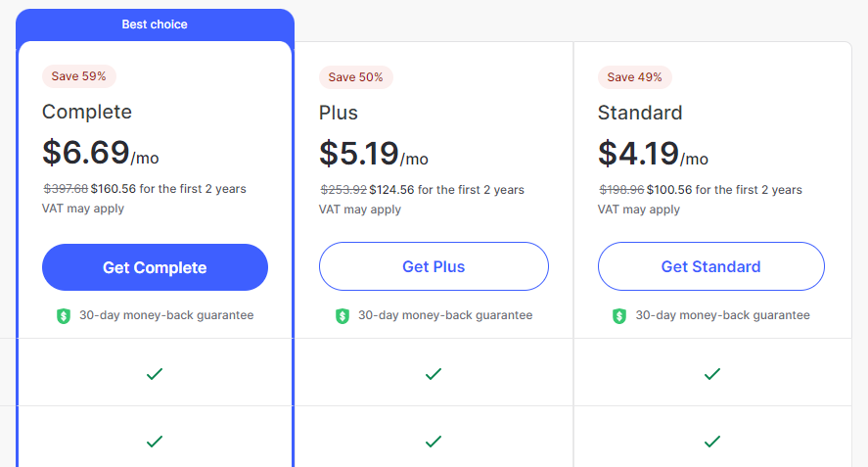Click first-row checkmark in Plus column
The height and width of the screenshot is (467, 868).
click(434, 374)
